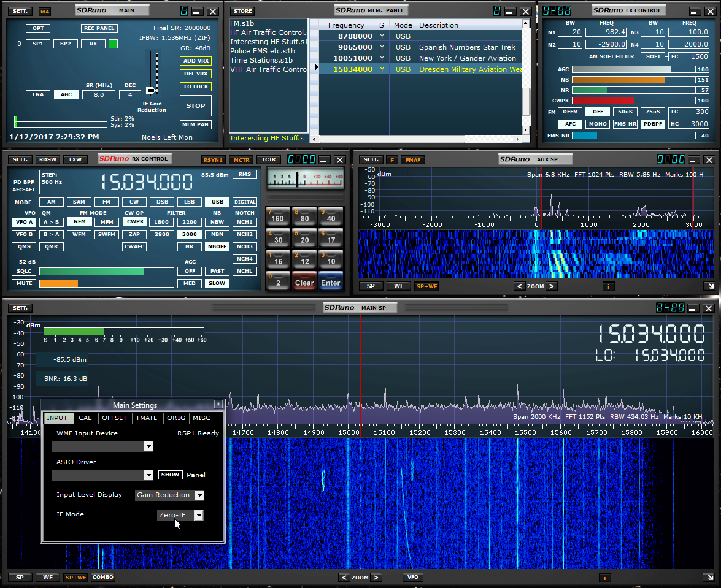Close the Main Settings dialog
The height and width of the screenshot is (588, 721).
(x=218, y=404)
